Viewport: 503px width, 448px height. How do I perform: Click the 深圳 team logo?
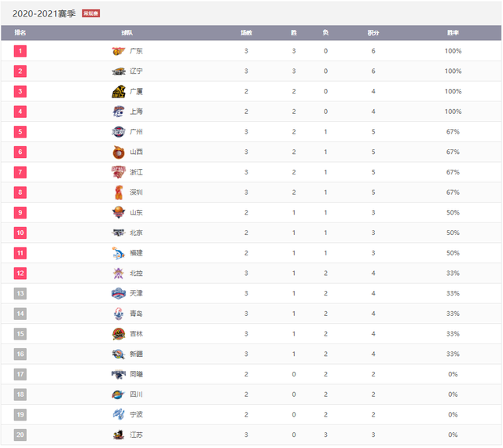point(119,192)
